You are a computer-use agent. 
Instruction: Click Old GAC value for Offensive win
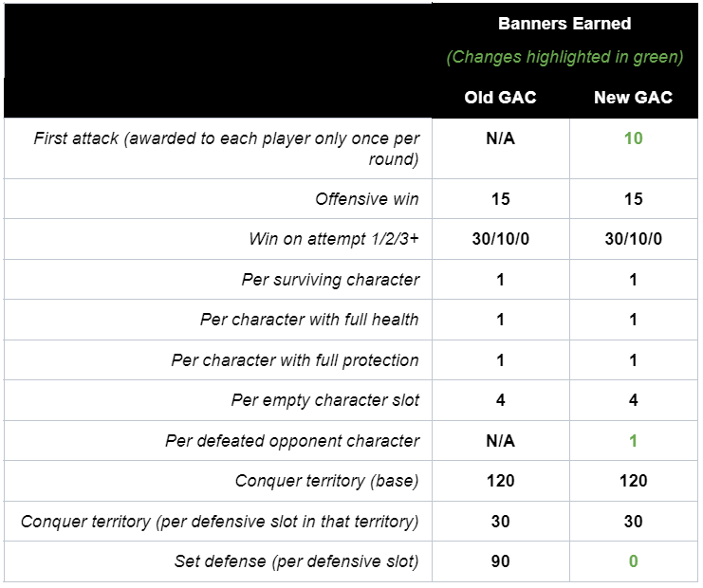coord(500,199)
